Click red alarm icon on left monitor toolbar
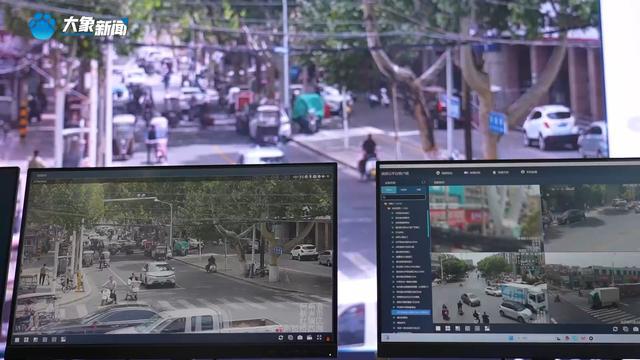The height and width of the screenshot is (360, 640). click(328, 338)
